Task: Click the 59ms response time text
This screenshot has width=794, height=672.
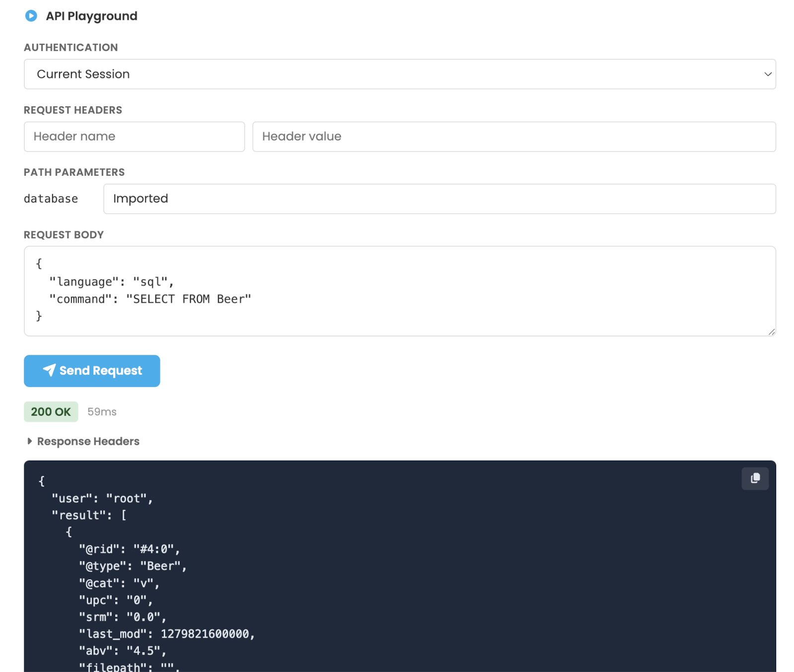Action: click(x=102, y=411)
